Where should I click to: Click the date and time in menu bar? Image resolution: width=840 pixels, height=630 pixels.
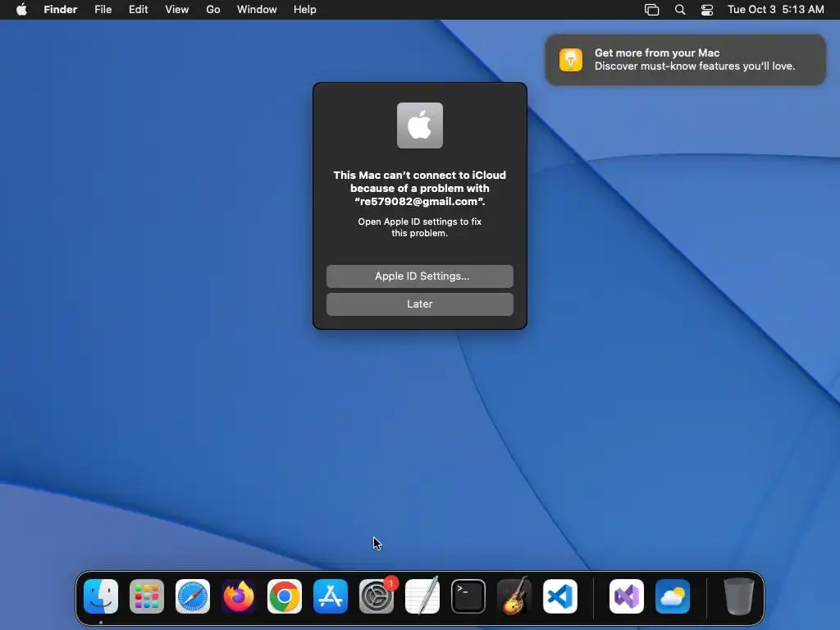(776, 10)
